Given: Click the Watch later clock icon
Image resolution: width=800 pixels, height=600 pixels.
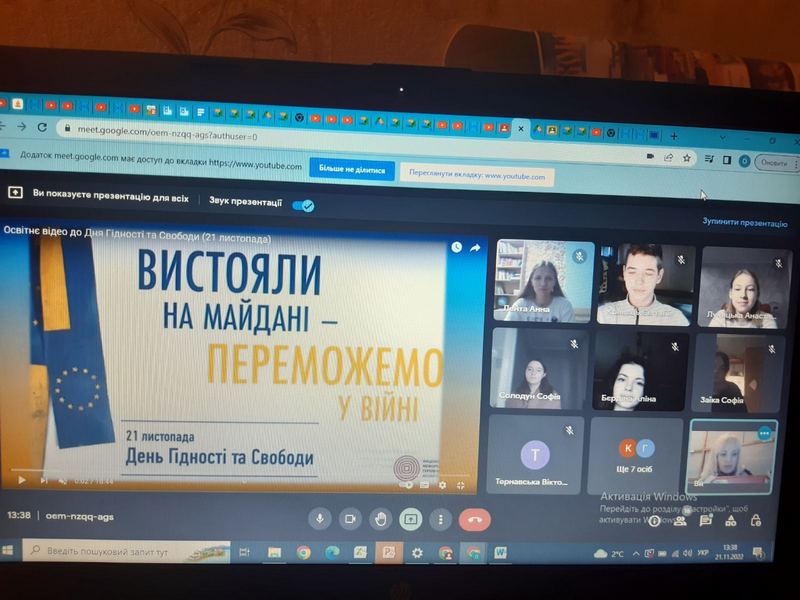Looking at the screenshot, I should click(457, 247).
